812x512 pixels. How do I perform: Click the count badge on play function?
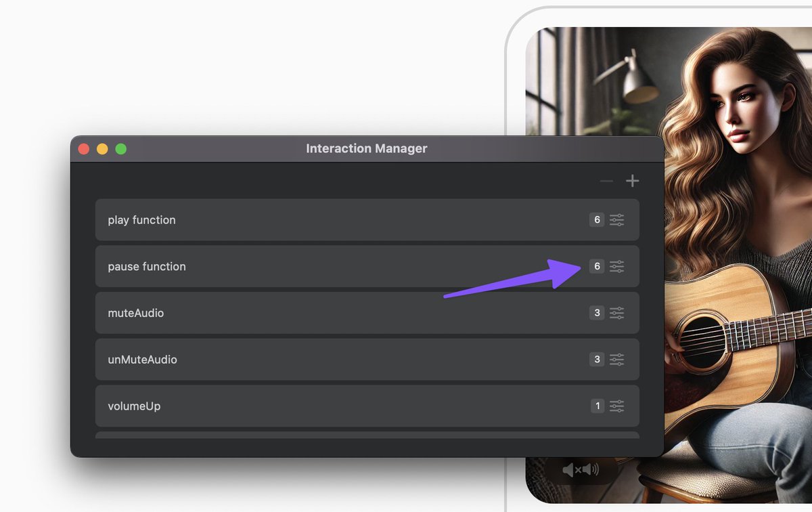coord(596,219)
